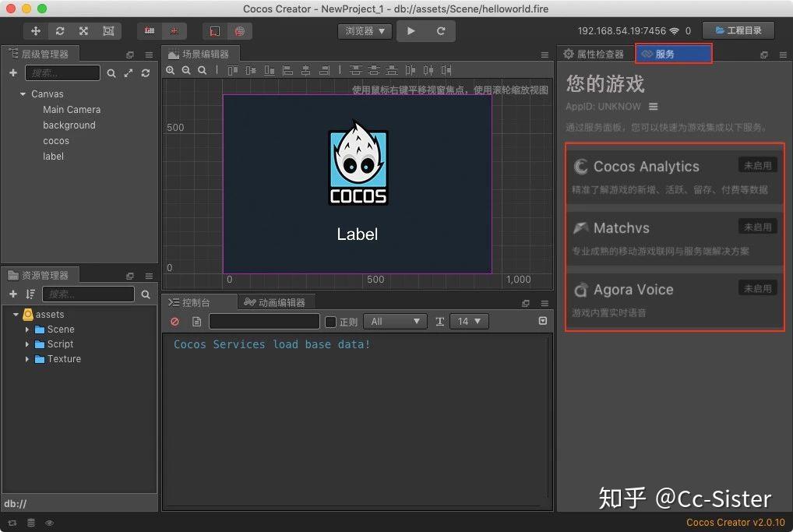
Task: Clear the console with the red clear icon
Action: 174,322
